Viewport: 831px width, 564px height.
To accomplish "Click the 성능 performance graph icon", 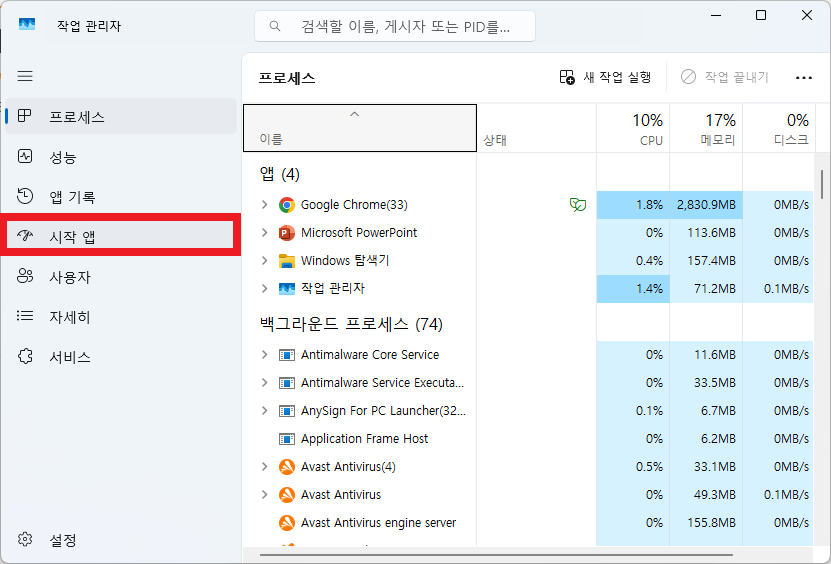I will point(25,156).
